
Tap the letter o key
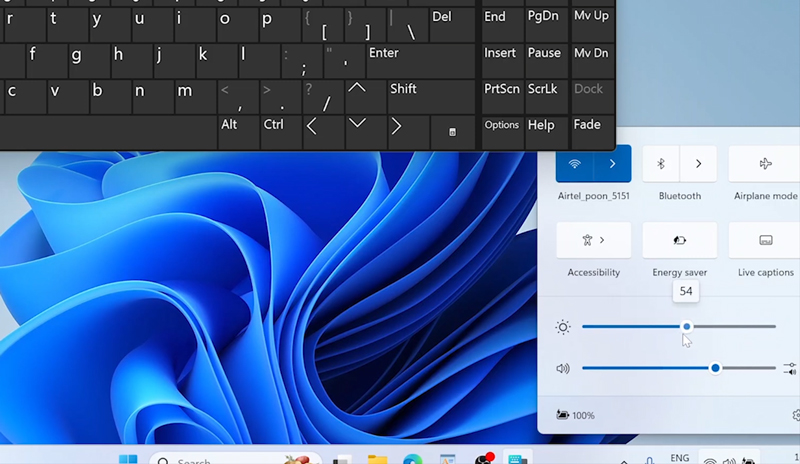[238, 25]
